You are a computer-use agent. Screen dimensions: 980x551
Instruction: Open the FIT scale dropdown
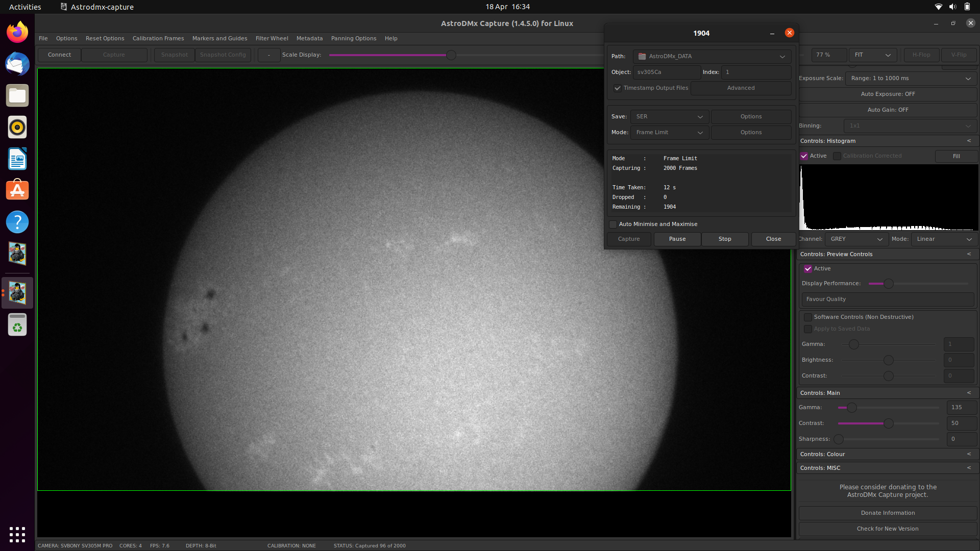coord(872,55)
